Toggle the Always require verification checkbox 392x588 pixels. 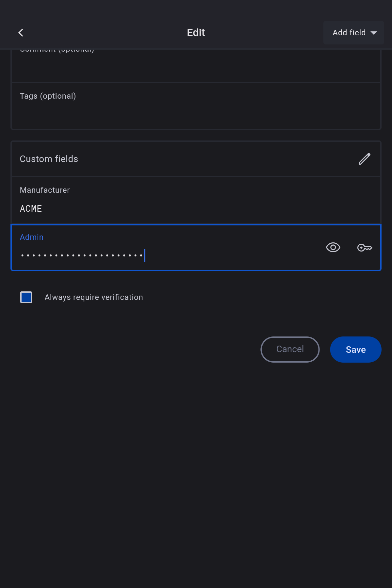(26, 297)
